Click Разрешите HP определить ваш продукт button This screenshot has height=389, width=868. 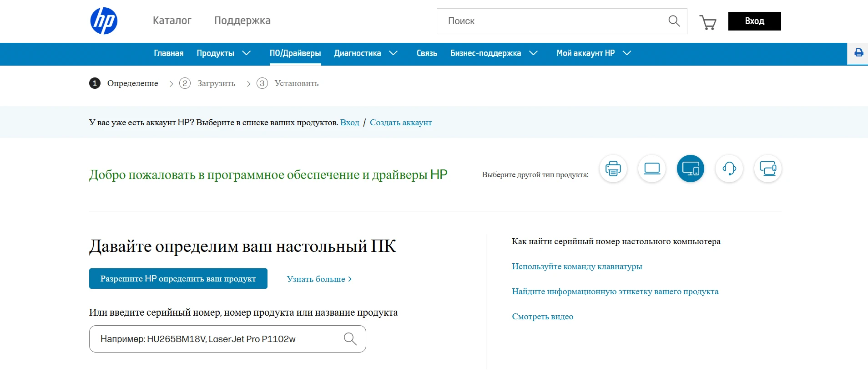click(x=178, y=279)
